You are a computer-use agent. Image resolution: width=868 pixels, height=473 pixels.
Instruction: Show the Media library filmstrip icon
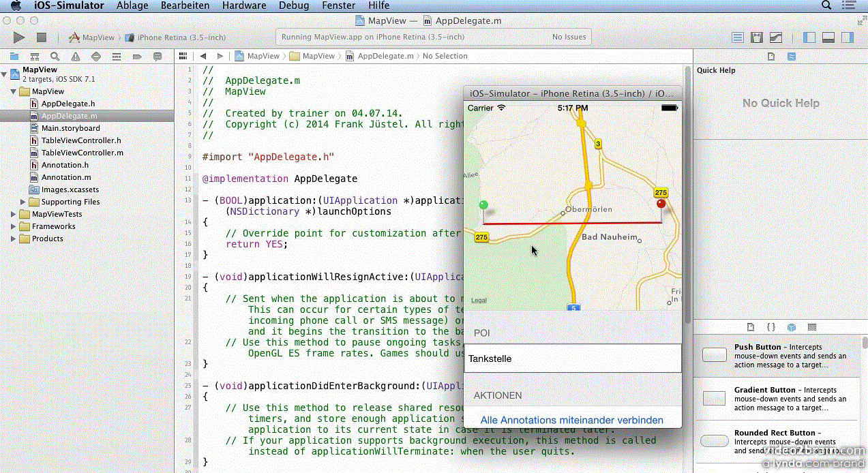(x=812, y=327)
